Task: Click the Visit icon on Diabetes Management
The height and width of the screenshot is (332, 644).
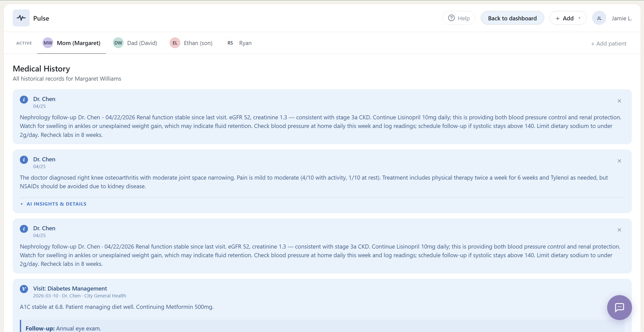Action: pos(24,289)
